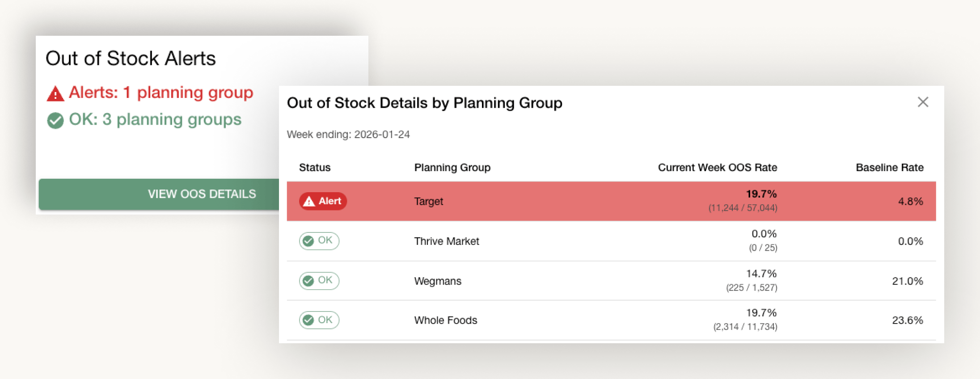Close the Out of Stock Details dialog
The height and width of the screenshot is (379, 980).
(923, 102)
